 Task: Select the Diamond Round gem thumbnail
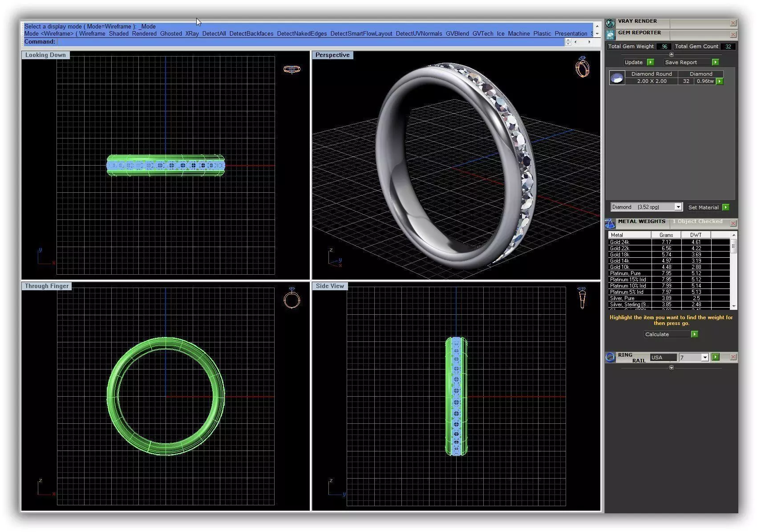tap(617, 78)
